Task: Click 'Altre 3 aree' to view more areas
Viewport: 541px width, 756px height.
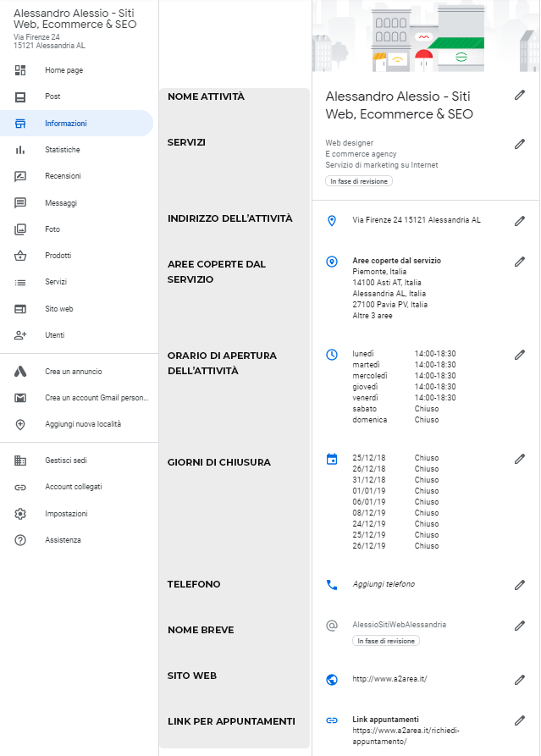Action: pyautogui.click(x=373, y=316)
